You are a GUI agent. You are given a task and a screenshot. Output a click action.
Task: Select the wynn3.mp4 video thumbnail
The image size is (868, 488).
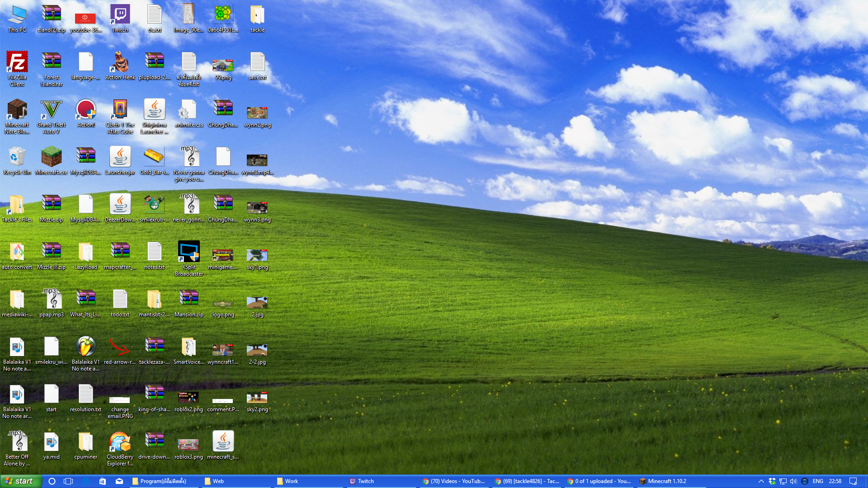258,164
